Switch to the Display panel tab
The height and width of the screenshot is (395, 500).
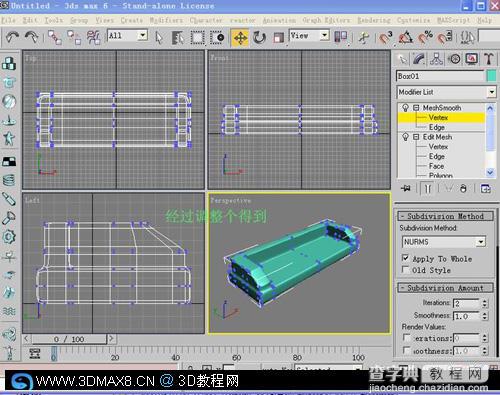471,59
